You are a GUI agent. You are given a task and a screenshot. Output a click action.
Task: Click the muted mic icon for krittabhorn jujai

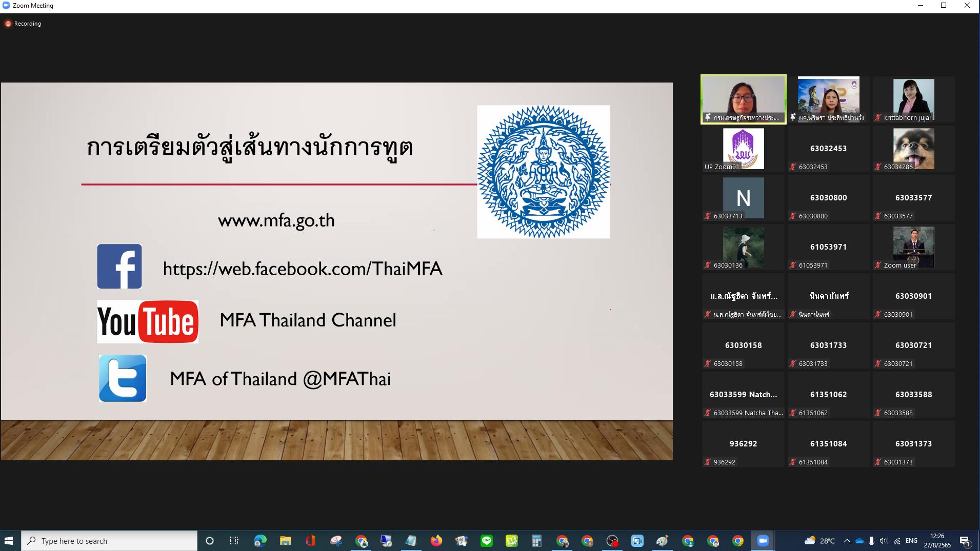pyautogui.click(x=878, y=118)
